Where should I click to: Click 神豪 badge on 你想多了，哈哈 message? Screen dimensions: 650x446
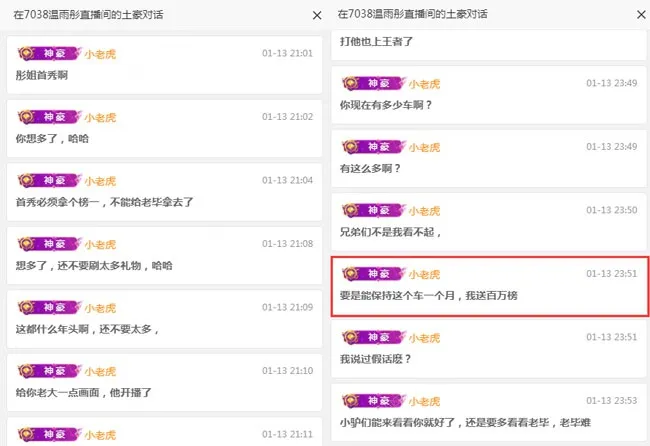pyautogui.click(x=49, y=117)
